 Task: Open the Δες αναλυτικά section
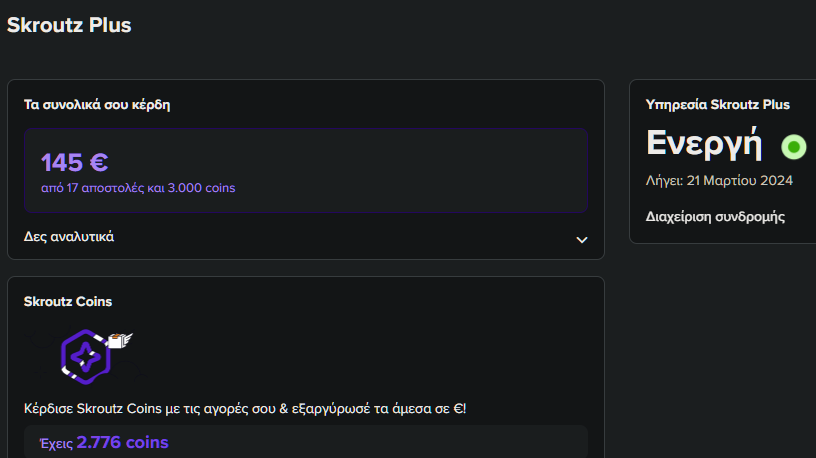[69, 237]
